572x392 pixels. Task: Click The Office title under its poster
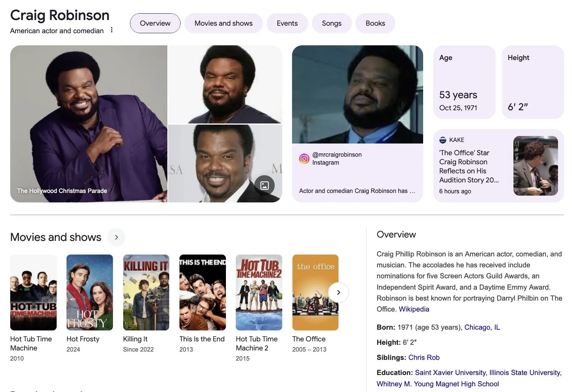tap(309, 339)
